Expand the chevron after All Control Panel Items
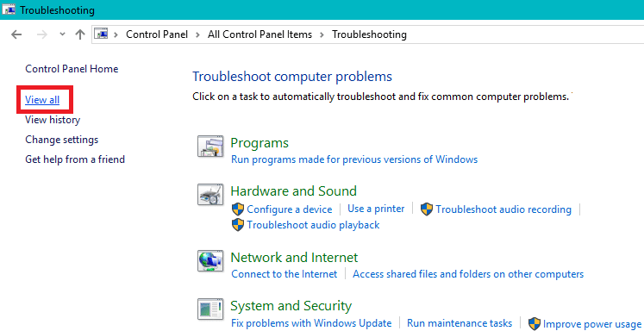Viewport: 644px width, 331px height. (x=322, y=34)
